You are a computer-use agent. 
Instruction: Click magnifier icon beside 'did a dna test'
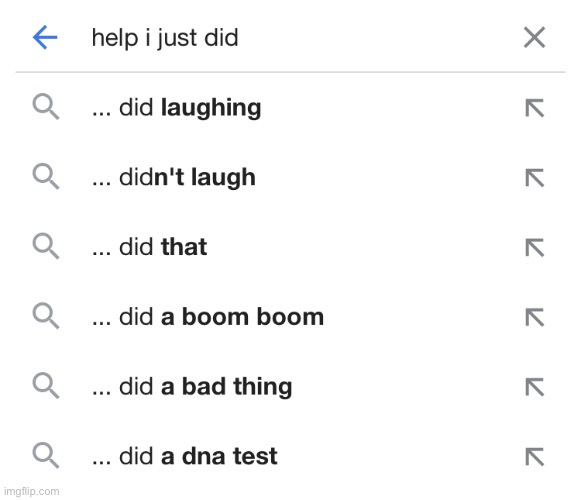46,455
